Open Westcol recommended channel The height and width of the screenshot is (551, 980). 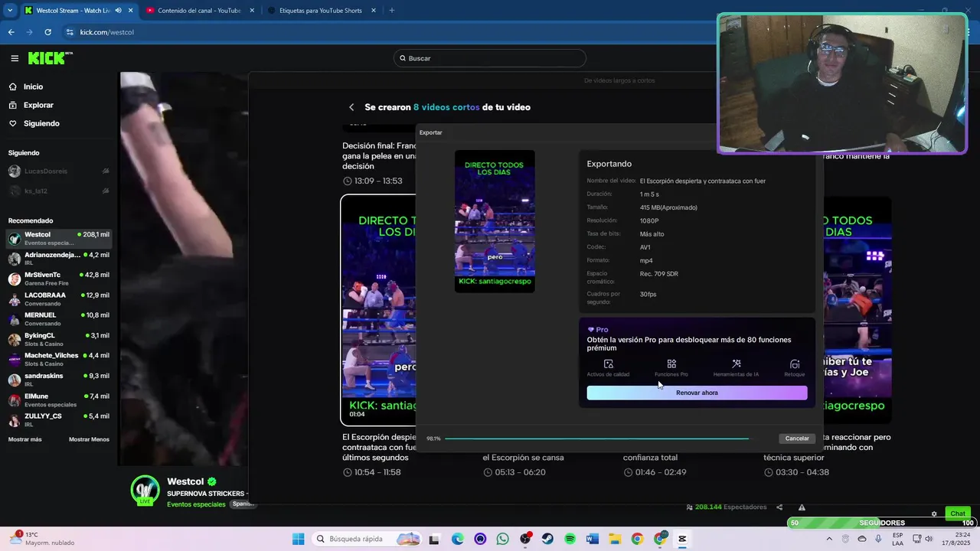[59, 238]
